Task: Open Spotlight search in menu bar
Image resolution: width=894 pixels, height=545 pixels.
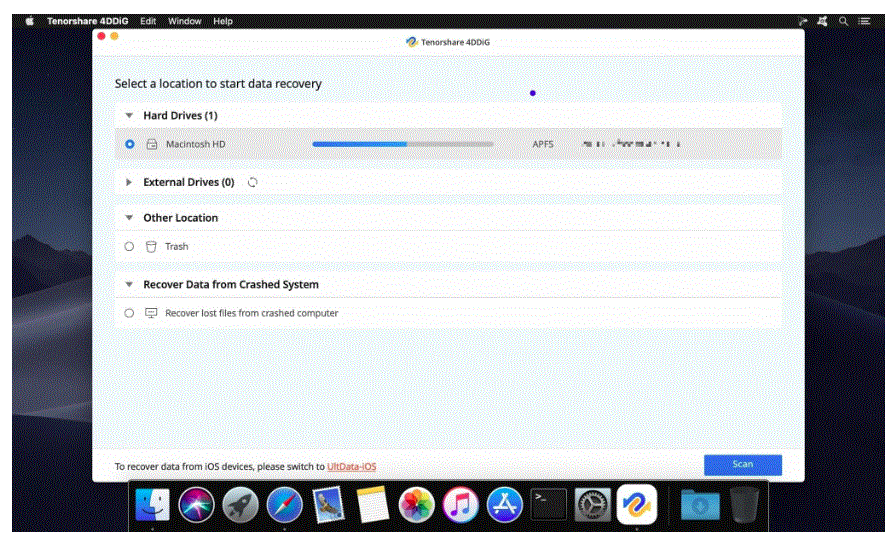Action: click(x=843, y=21)
